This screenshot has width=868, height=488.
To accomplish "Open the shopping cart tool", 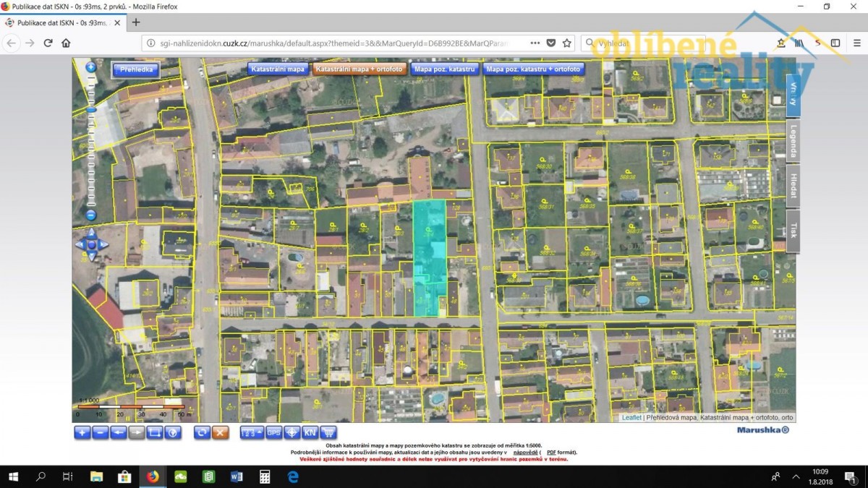I will tap(328, 432).
